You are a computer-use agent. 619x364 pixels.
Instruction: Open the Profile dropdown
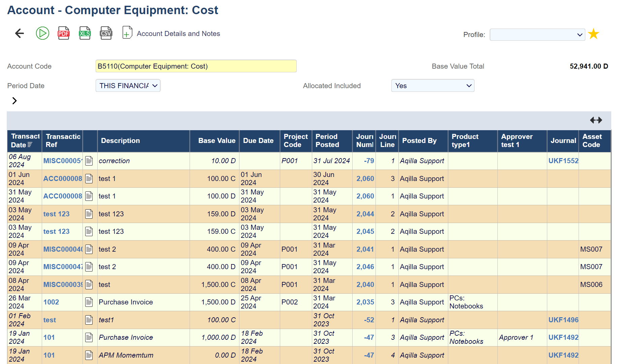point(537,35)
